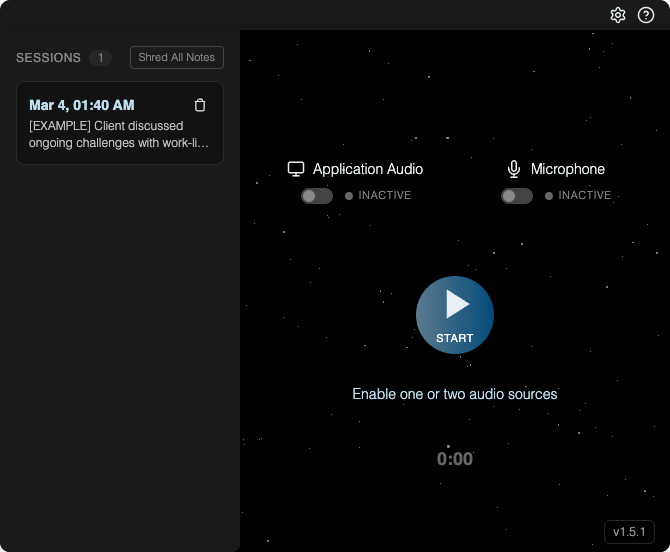Image resolution: width=670 pixels, height=552 pixels.
Task: Turn on the Microphone toggle
Action: 517,196
